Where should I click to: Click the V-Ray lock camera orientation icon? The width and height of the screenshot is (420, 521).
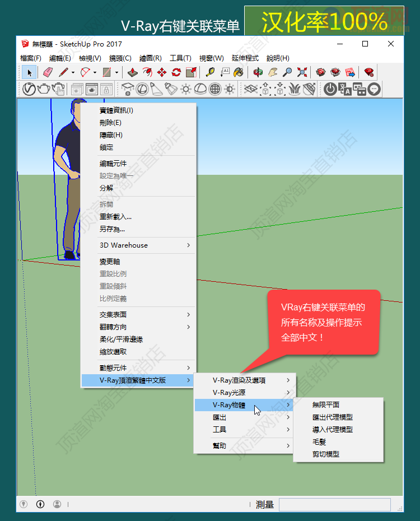[x=106, y=90]
